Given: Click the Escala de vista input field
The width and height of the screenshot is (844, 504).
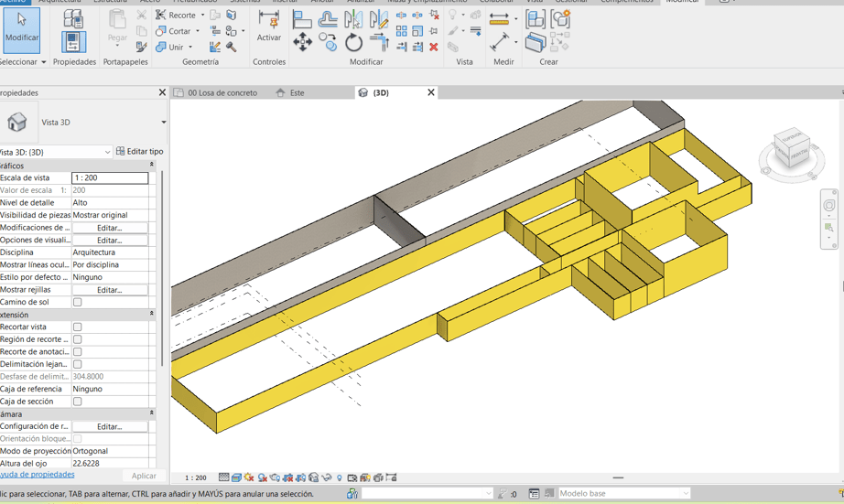Looking at the screenshot, I should pyautogui.click(x=110, y=178).
